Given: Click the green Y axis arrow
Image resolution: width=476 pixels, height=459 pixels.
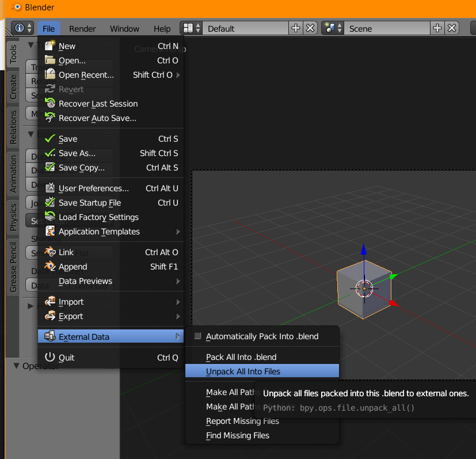Looking at the screenshot, I should pyautogui.click(x=393, y=276).
